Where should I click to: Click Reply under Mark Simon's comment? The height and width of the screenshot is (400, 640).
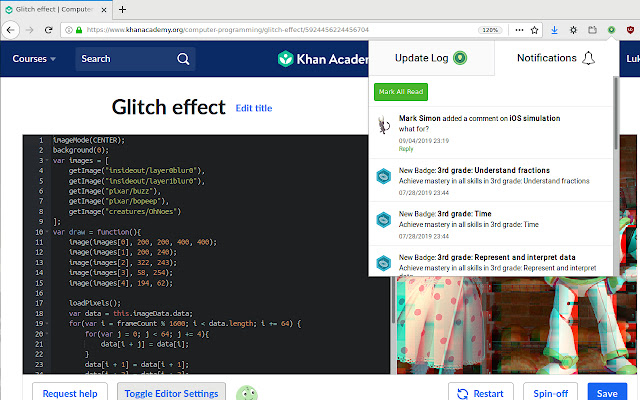406,149
